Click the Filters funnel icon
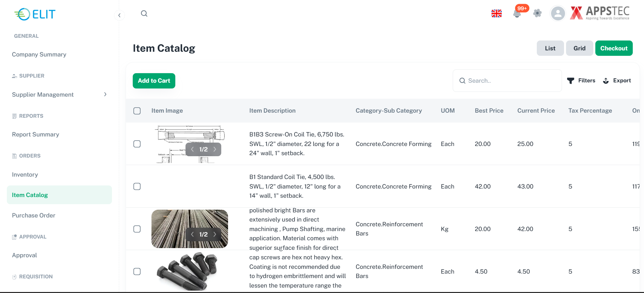 pos(571,81)
